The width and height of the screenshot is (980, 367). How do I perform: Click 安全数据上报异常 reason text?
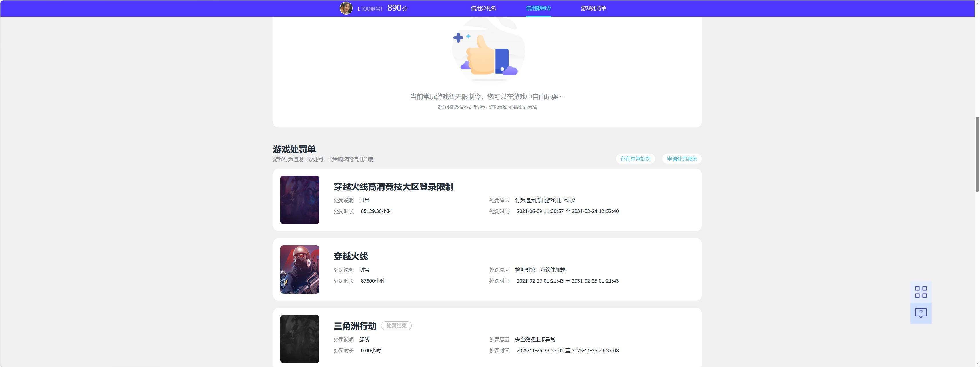(535, 340)
